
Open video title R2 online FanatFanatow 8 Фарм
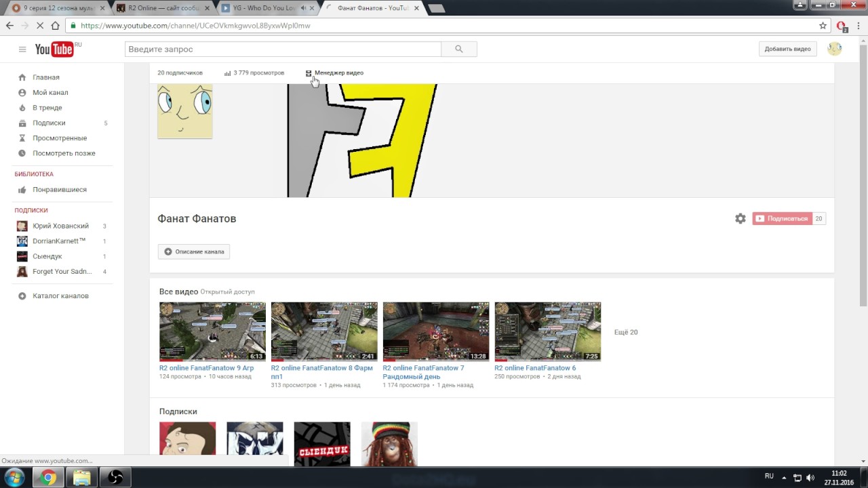click(322, 372)
